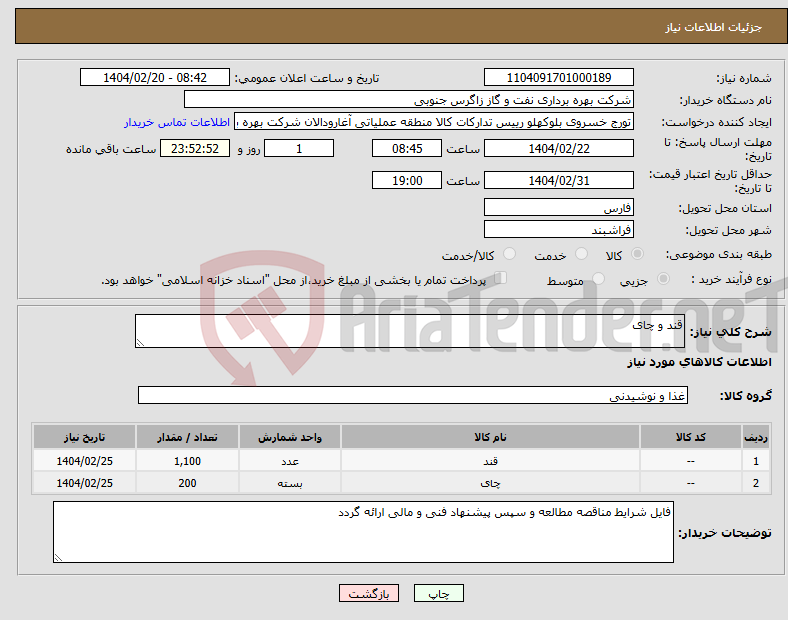
Task: Select the متوسط purchase type radio
Action: (598, 278)
